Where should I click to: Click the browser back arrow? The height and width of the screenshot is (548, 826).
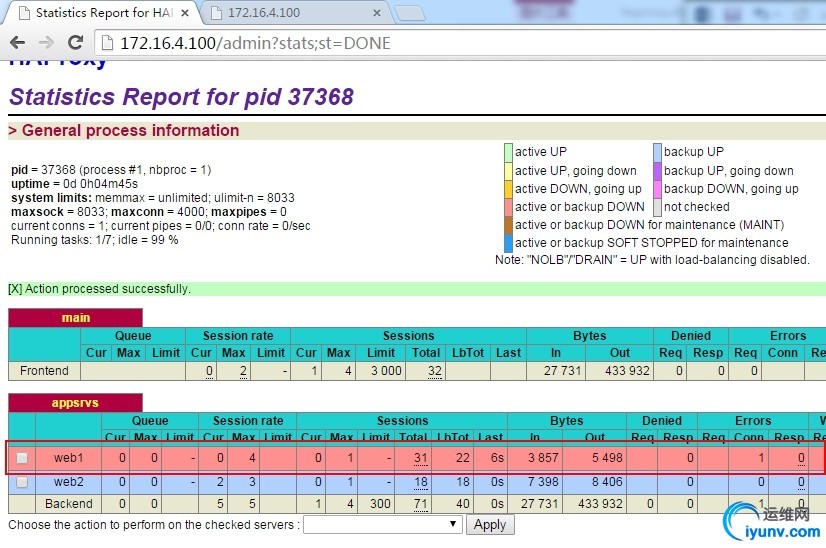[x=17, y=43]
